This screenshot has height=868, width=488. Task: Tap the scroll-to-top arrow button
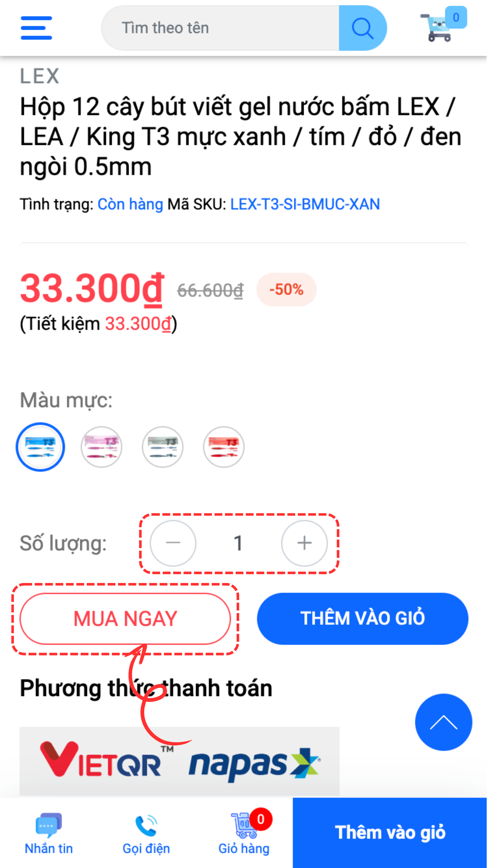pos(443,723)
